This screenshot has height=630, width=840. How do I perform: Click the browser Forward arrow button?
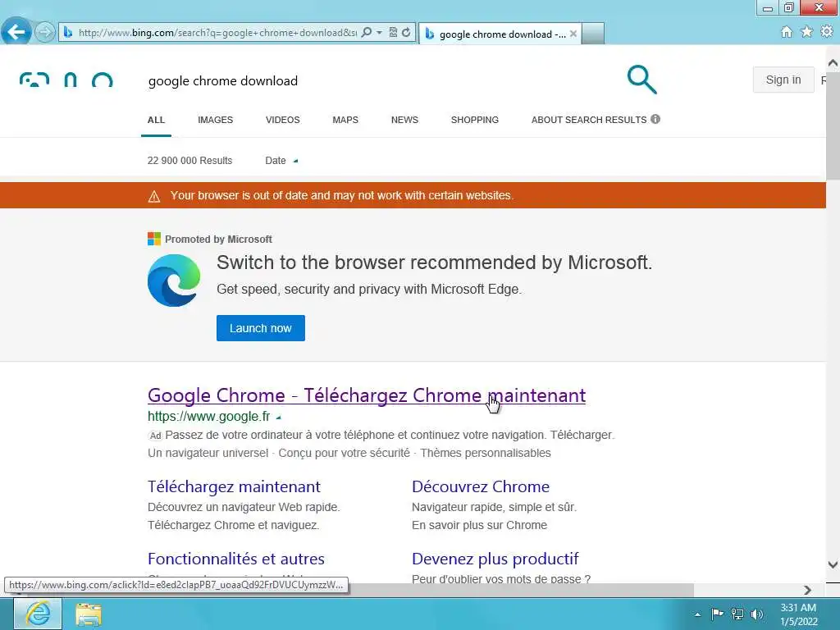pyautogui.click(x=45, y=32)
